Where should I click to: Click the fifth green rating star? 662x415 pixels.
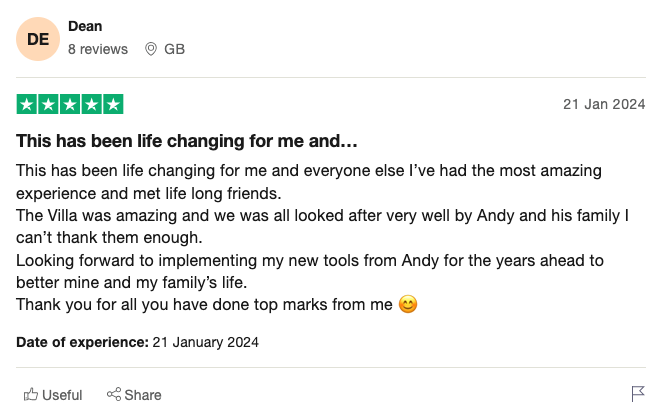113,104
